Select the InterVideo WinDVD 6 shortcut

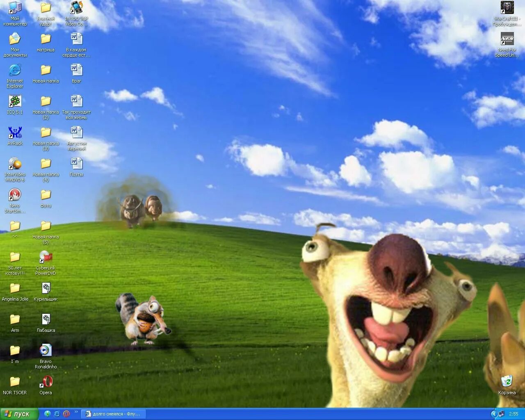15,169
